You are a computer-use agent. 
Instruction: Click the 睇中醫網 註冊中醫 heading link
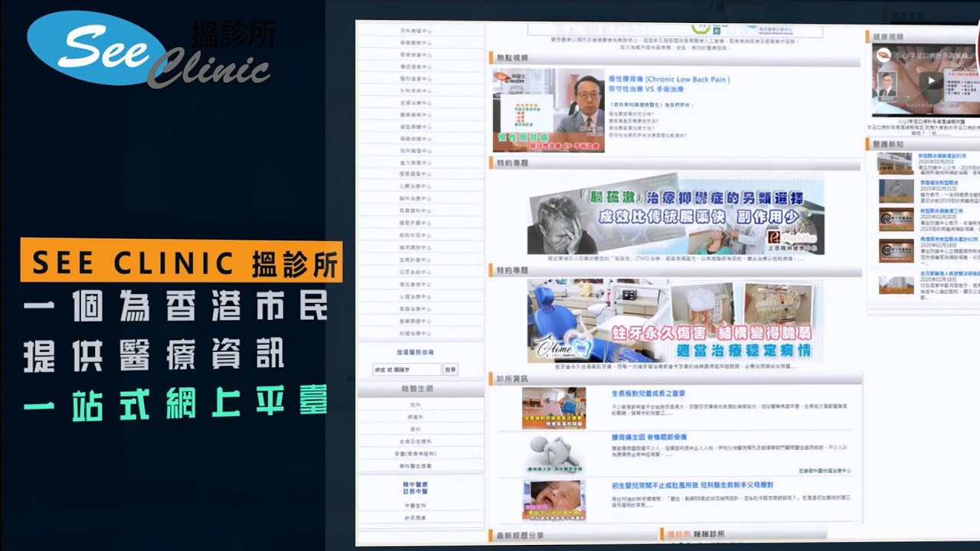(x=416, y=489)
